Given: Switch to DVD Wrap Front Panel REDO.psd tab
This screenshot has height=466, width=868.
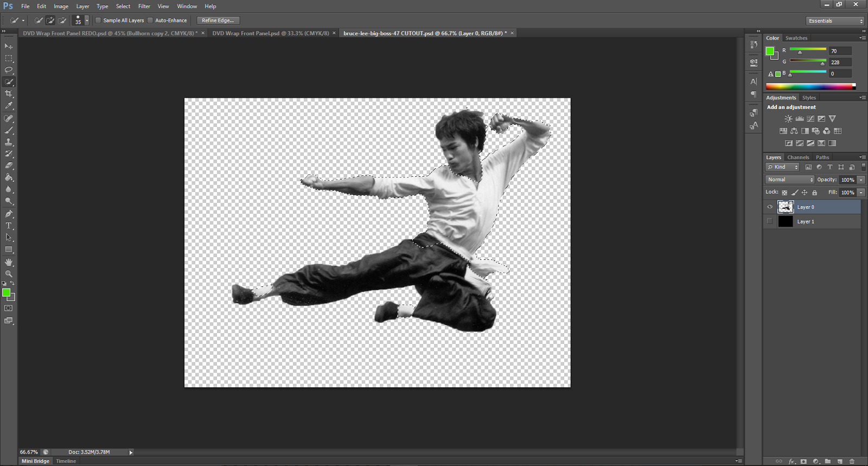Looking at the screenshot, I should [110, 33].
